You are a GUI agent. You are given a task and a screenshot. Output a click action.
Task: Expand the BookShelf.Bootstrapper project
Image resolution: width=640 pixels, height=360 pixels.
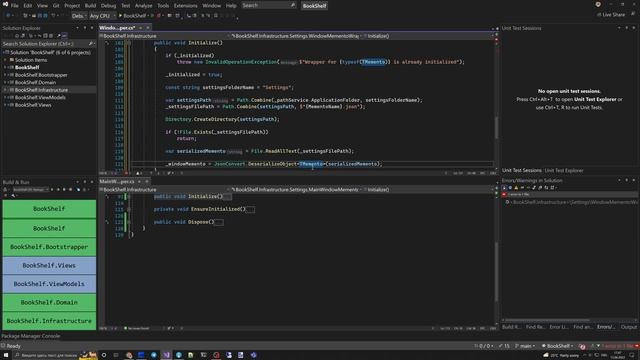(6, 75)
